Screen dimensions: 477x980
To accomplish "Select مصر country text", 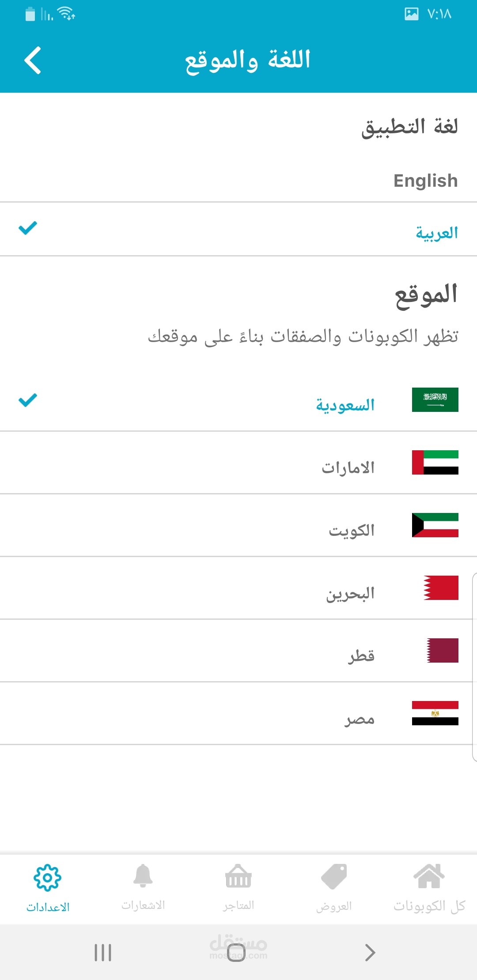I will (x=360, y=719).
